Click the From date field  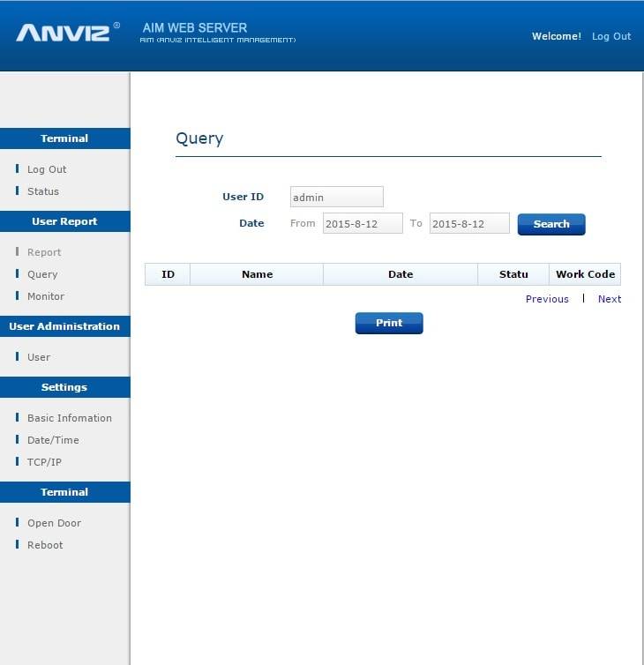pyautogui.click(x=363, y=224)
